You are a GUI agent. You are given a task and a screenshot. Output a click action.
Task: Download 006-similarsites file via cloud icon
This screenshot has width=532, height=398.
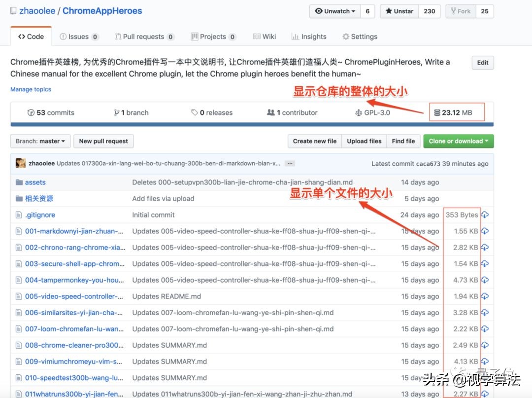tap(485, 312)
